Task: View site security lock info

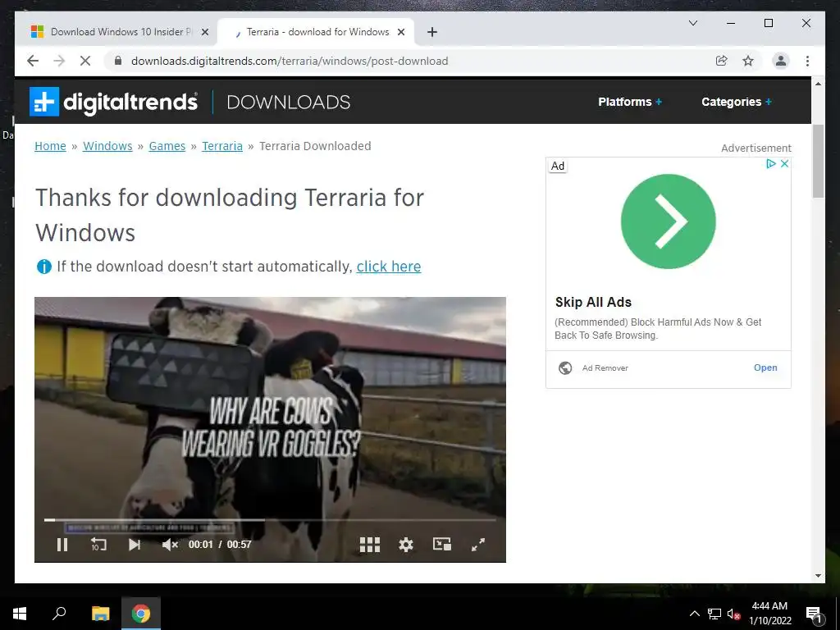Action: pos(118,61)
